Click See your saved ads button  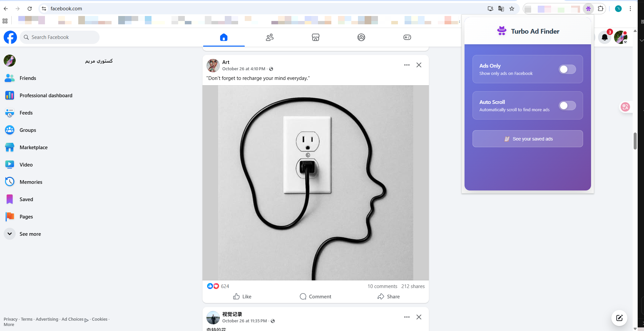[527, 139]
